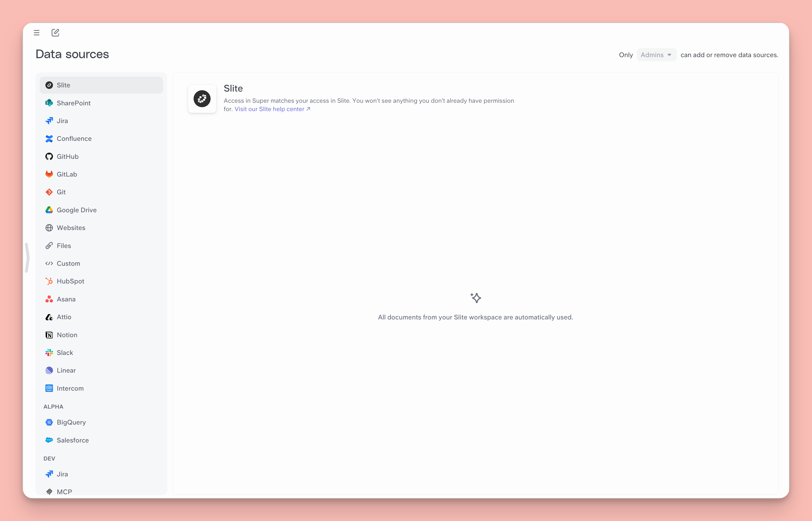The height and width of the screenshot is (521, 812).
Task: Click the 'Data sources' page title
Action: tap(72, 54)
